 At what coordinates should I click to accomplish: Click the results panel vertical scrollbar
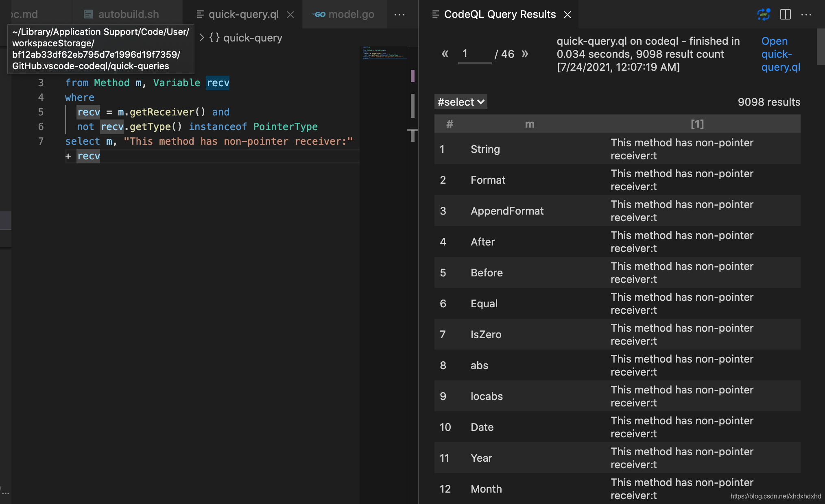tap(821, 47)
